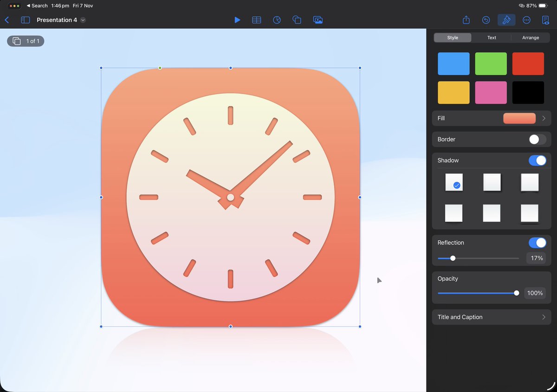
Task: Insert a chart from the toolbar
Action: tap(277, 20)
